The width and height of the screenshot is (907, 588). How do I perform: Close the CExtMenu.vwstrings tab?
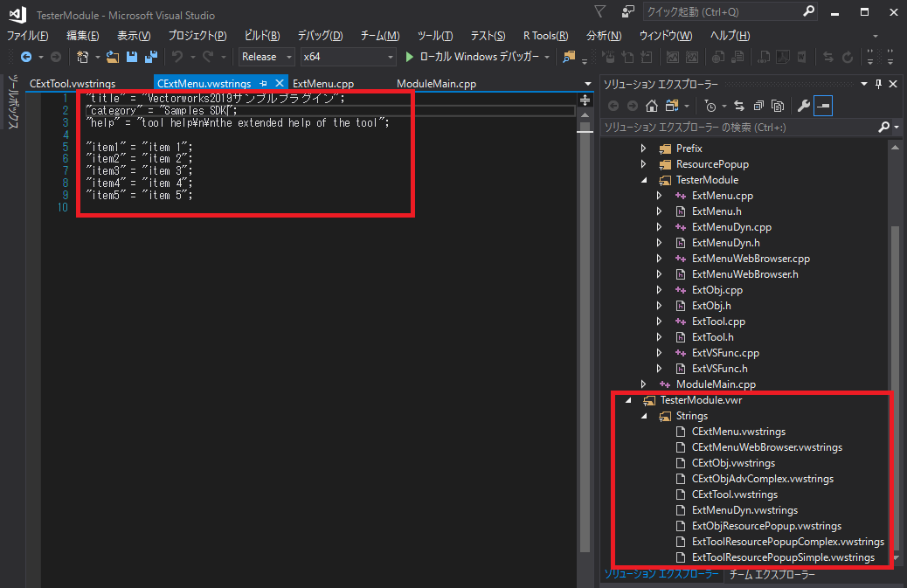tap(280, 84)
